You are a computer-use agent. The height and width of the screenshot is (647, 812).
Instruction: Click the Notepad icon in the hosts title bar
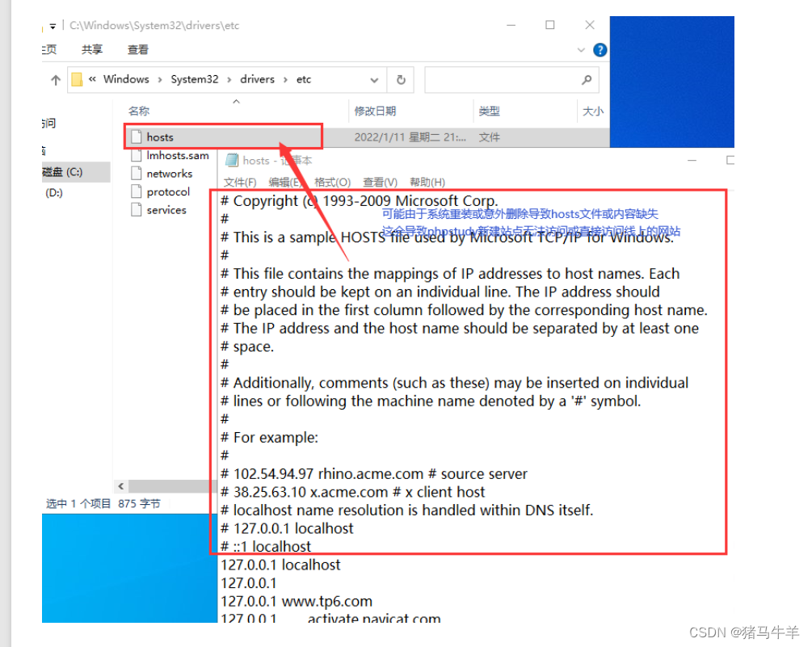232,161
